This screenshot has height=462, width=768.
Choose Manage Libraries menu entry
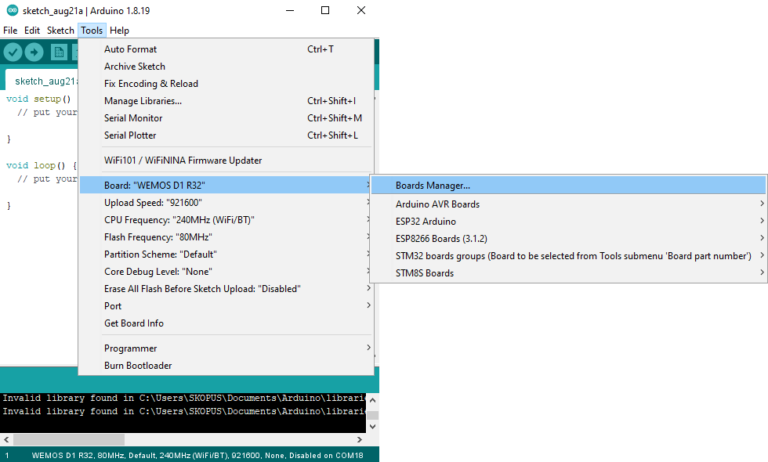coord(142,101)
